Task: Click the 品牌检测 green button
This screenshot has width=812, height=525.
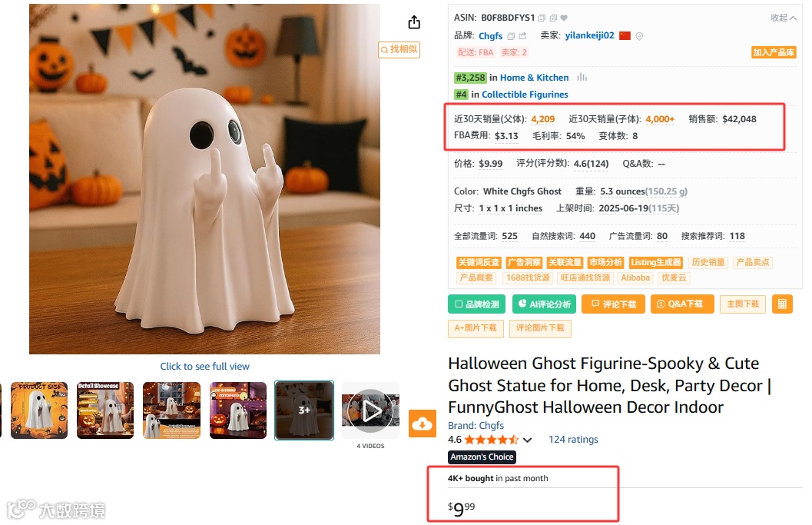Action: point(477,304)
